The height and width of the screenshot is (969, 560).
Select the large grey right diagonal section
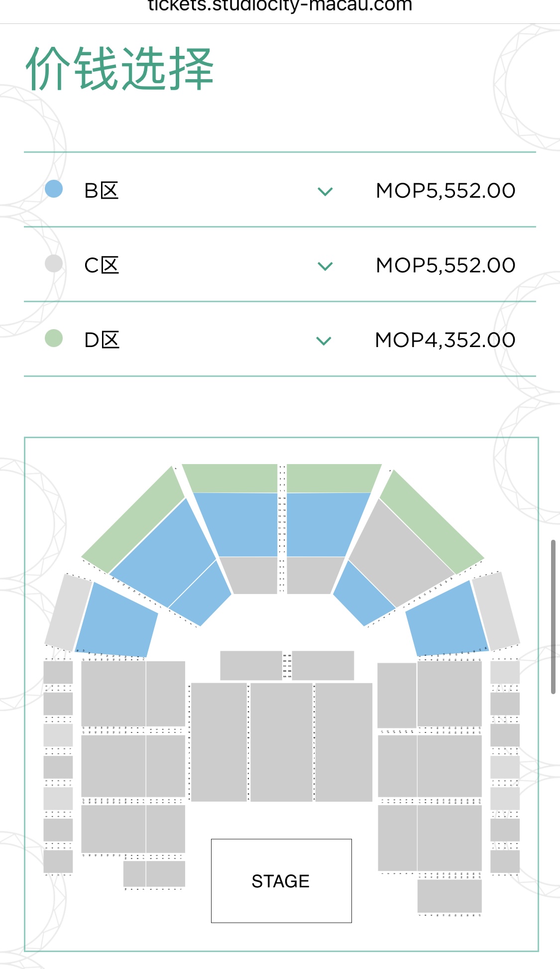[401, 552]
